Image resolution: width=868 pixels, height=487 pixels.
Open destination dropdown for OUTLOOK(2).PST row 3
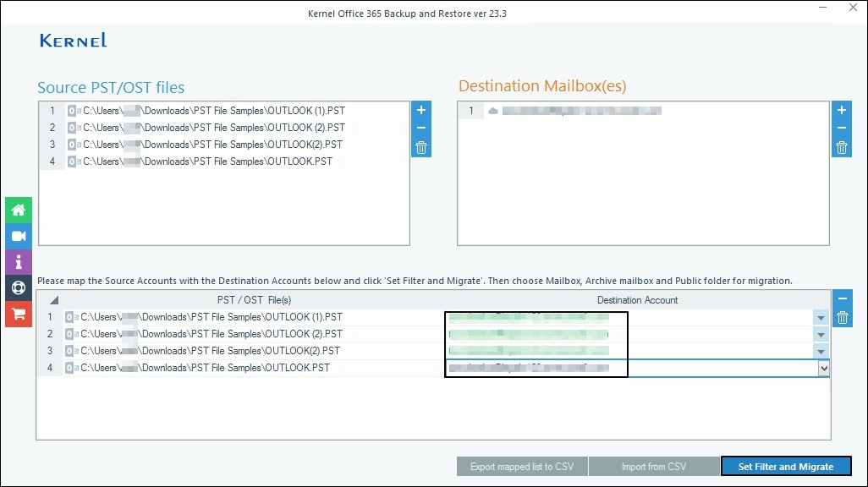point(821,352)
